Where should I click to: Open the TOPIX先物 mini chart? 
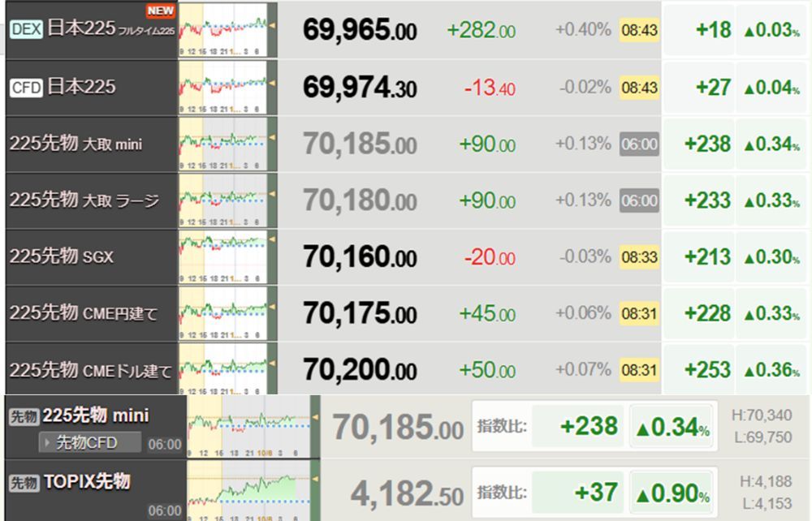coord(249,490)
